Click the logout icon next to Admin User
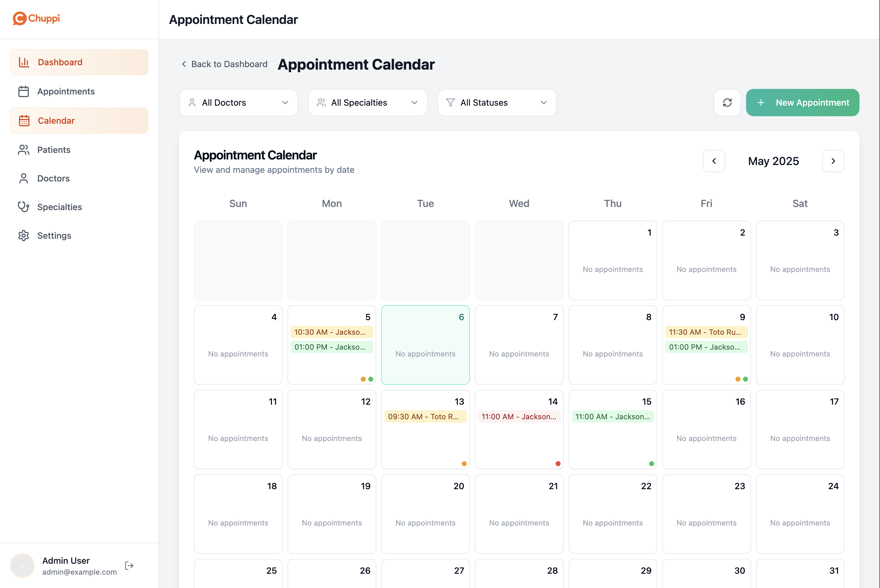This screenshot has width=880, height=588. (x=129, y=566)
